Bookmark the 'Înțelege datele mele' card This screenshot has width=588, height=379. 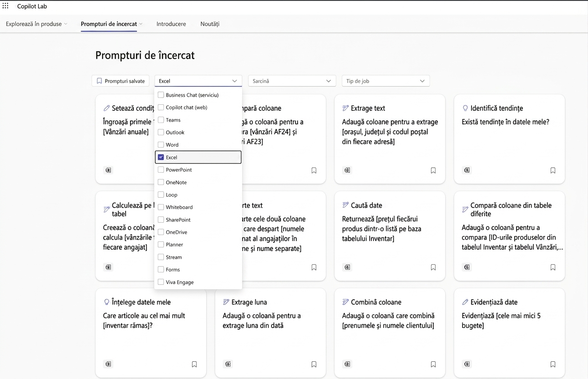pyautogui.click(x=194, y=364)
